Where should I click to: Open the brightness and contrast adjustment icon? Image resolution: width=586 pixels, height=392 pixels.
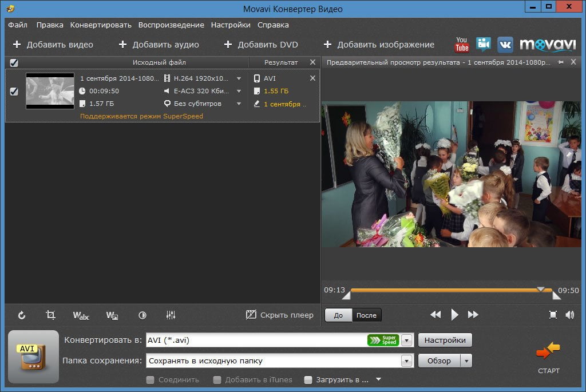(x=142, y=315)
